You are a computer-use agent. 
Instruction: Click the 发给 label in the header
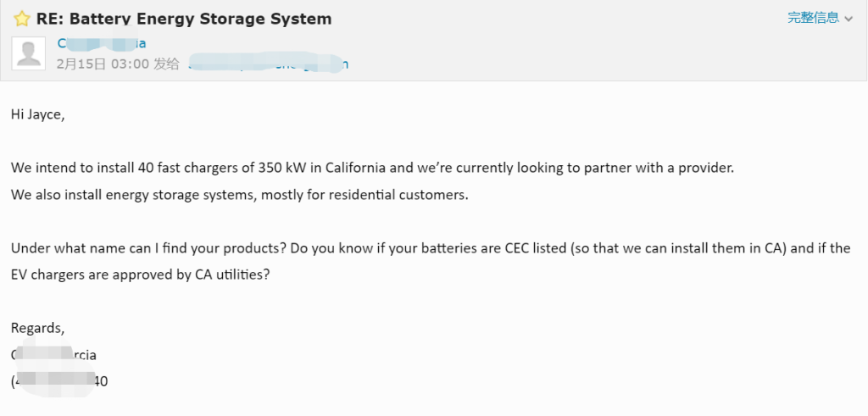(x=166, y=64)
